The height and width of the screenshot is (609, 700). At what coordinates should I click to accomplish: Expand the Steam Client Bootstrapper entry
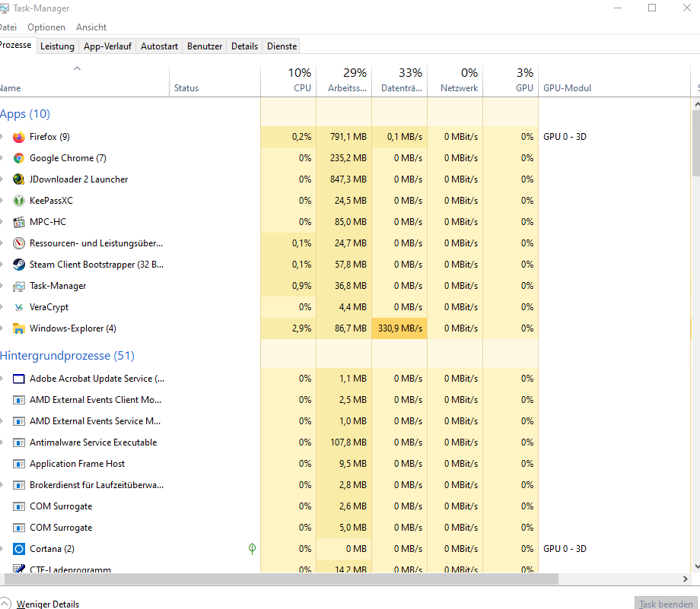click(2, 265)
